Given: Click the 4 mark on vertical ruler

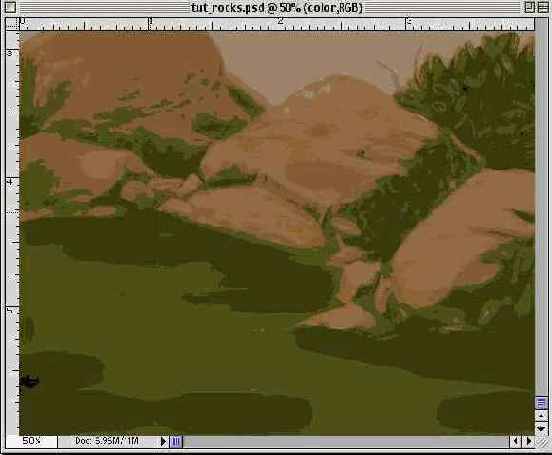Looking at the screenshot, I should tap(10, 182).
